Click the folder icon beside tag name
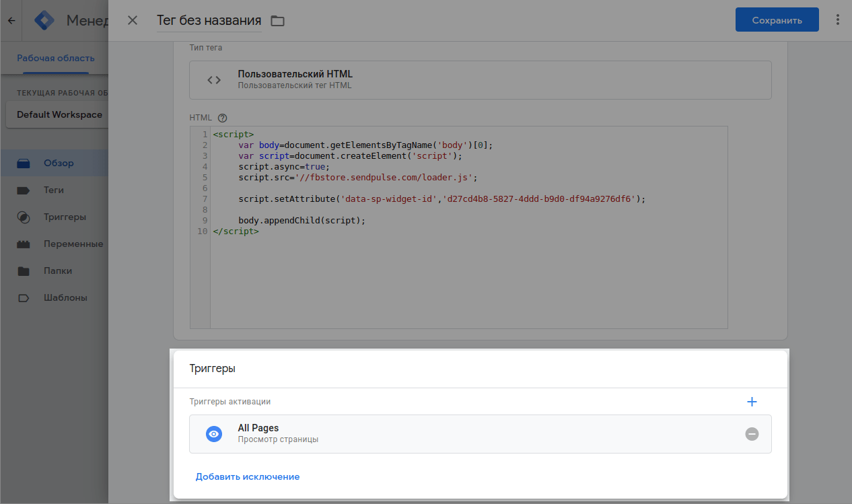The height and width of the screenshot is (504, 852). pos(277,21)
